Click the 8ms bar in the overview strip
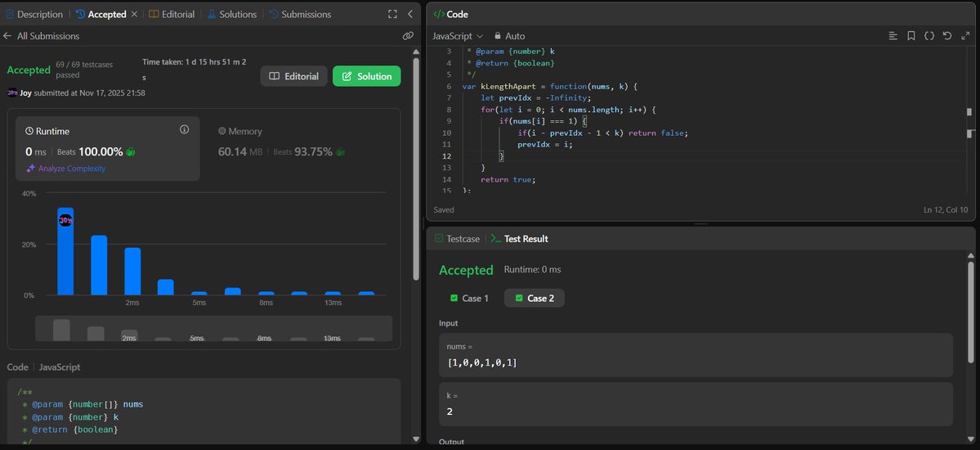This screenshot has width=980, height=450. (264, 339)
